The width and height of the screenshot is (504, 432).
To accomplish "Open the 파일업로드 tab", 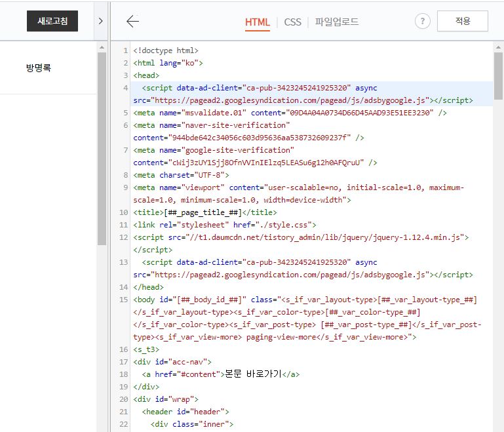I will (x=336, y=22).
